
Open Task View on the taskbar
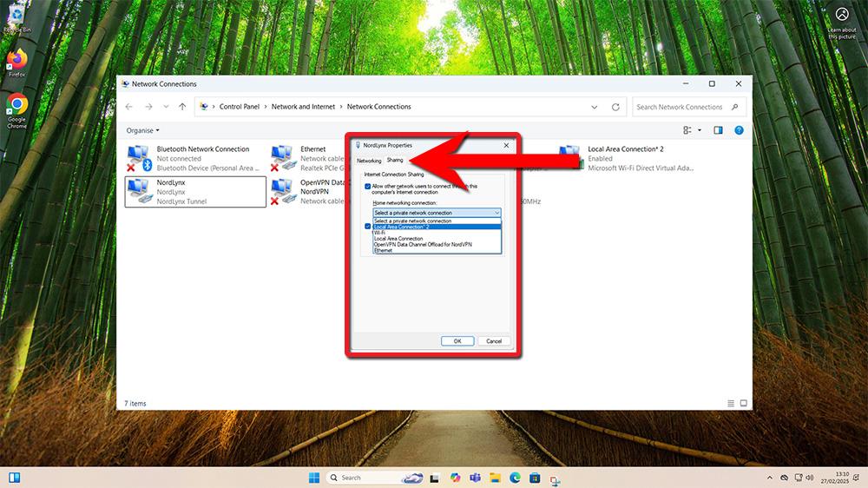(x=435, y=478)
